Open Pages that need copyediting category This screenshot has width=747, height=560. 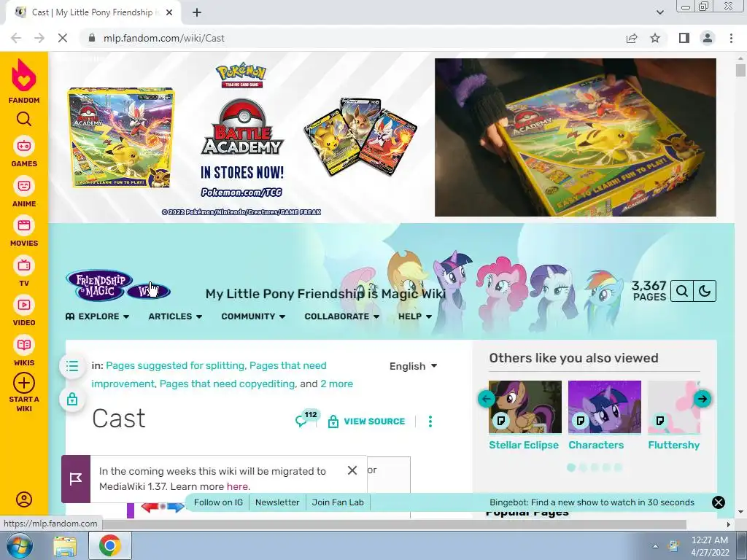(x=228, y=384)
